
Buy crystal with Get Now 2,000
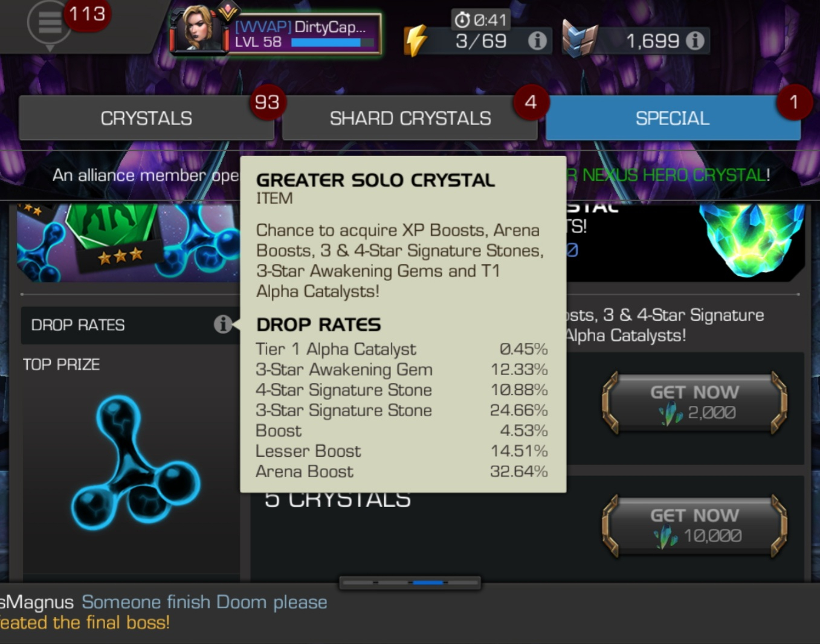695,402
